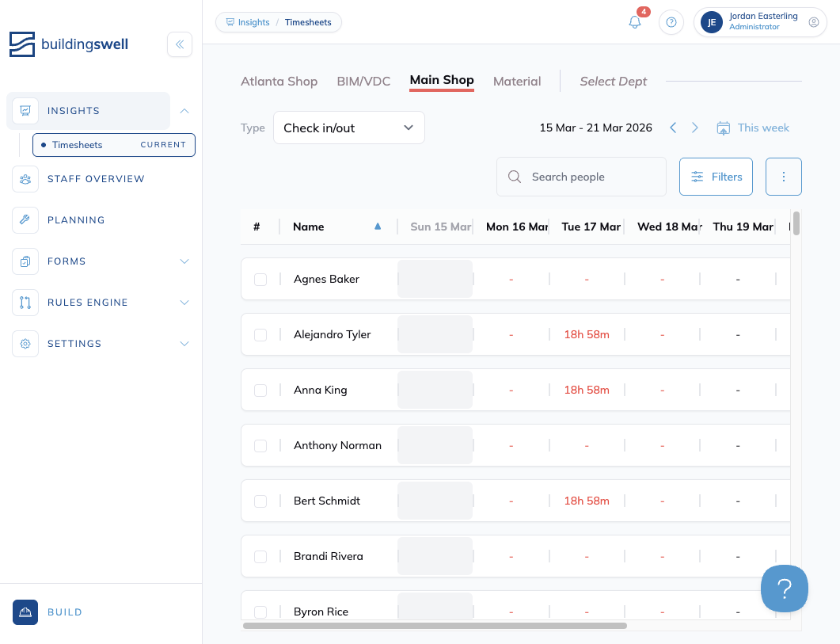Click the help question mark icon in header
Image resolution: width=840 pixels, height=644 pixels.
671,22
